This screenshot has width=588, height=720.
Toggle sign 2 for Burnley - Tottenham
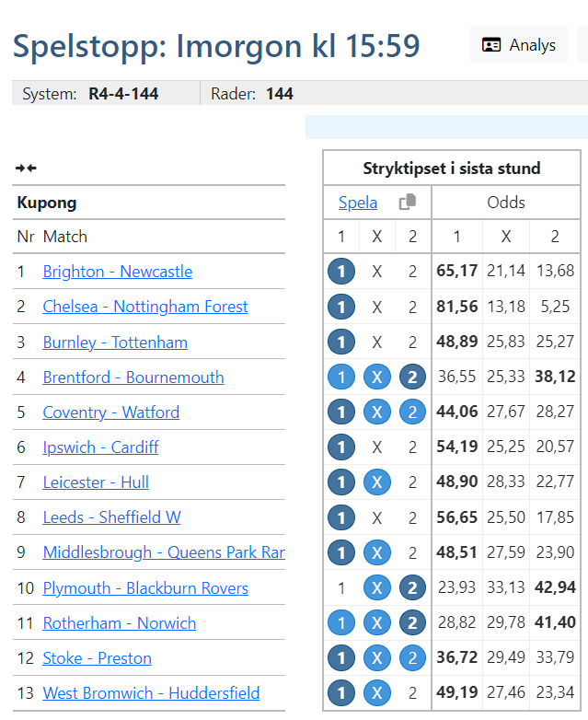412,343
